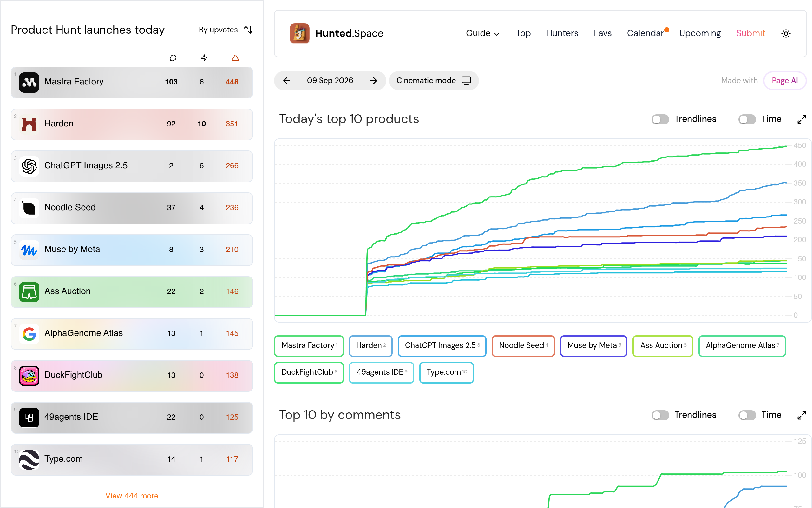Viewport: 812px width, 508px height.
Task: Toggle DuckFightClub series in chart legend
Action: [309, 373]
